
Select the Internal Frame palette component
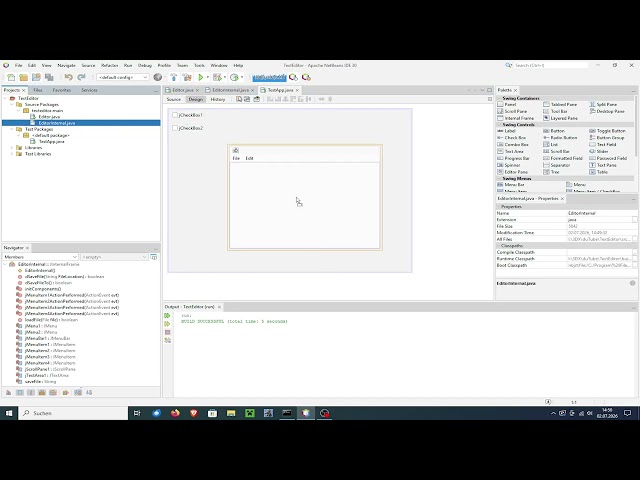tap(516, 118)
